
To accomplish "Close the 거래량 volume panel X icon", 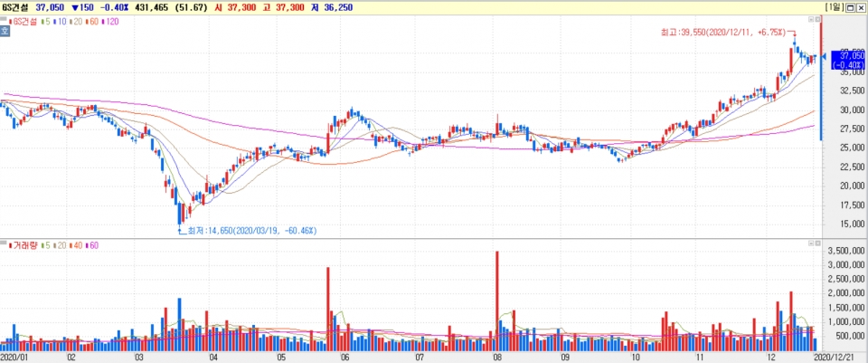I will (817, 244).
